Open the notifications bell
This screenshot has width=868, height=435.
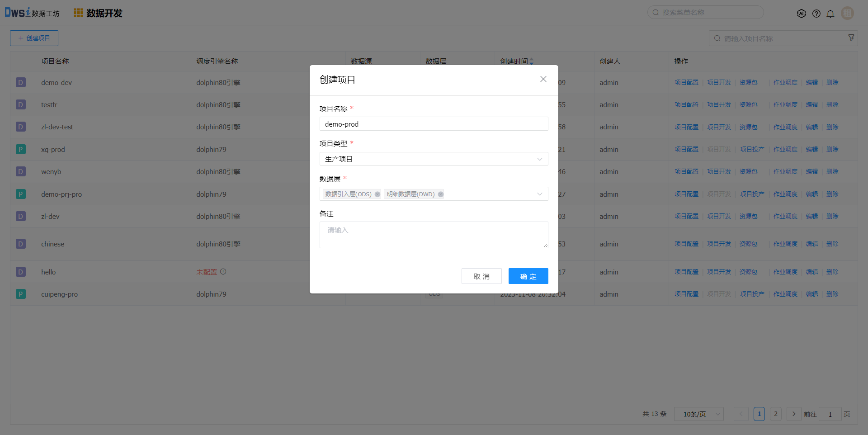(830, 14)
